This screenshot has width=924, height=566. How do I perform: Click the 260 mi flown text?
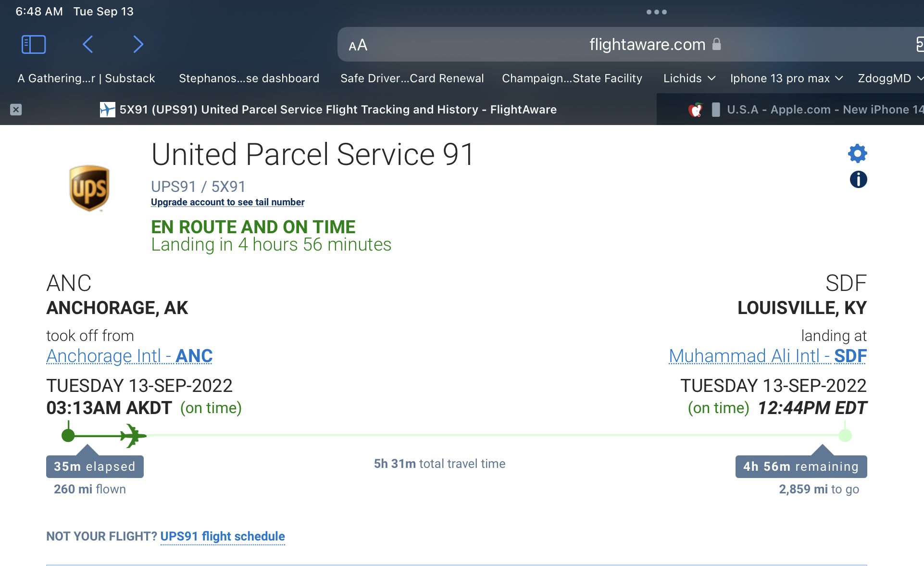(x=90, y=489)
